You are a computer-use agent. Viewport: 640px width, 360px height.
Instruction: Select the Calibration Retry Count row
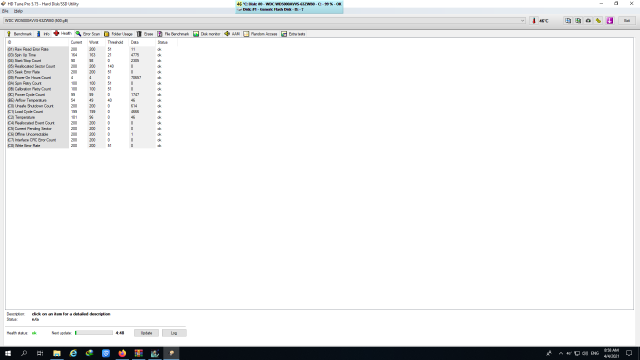(x=92, y=89)
